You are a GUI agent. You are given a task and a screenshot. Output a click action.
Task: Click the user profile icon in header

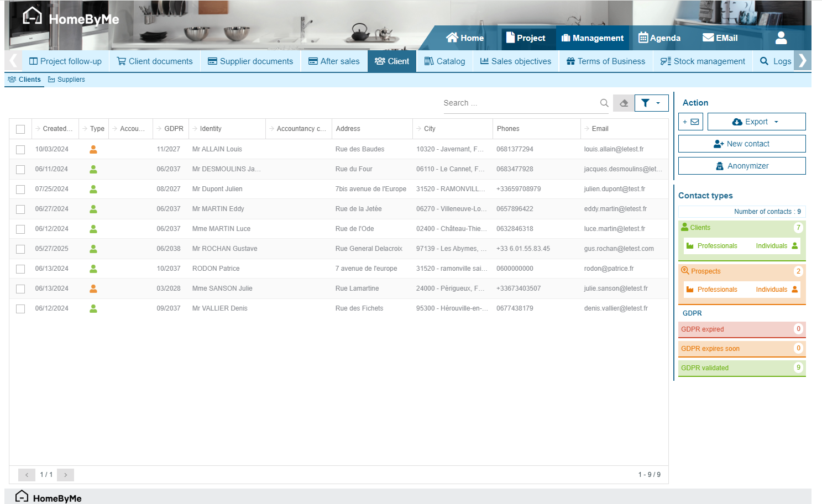click(781, 38)
